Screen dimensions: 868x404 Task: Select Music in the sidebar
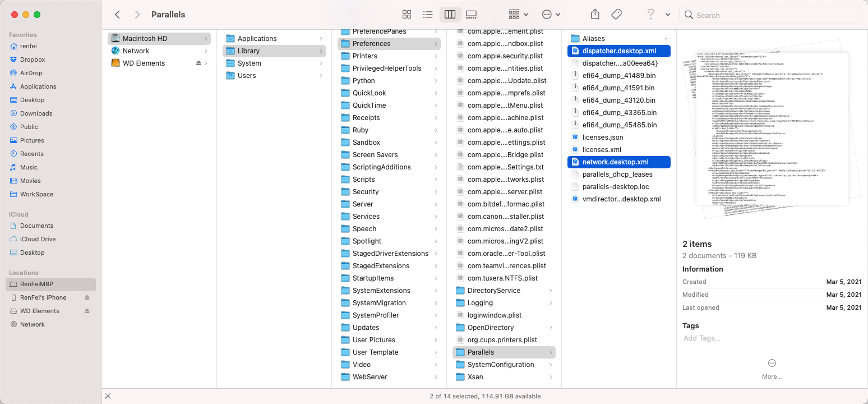click(x=50, y=167)
